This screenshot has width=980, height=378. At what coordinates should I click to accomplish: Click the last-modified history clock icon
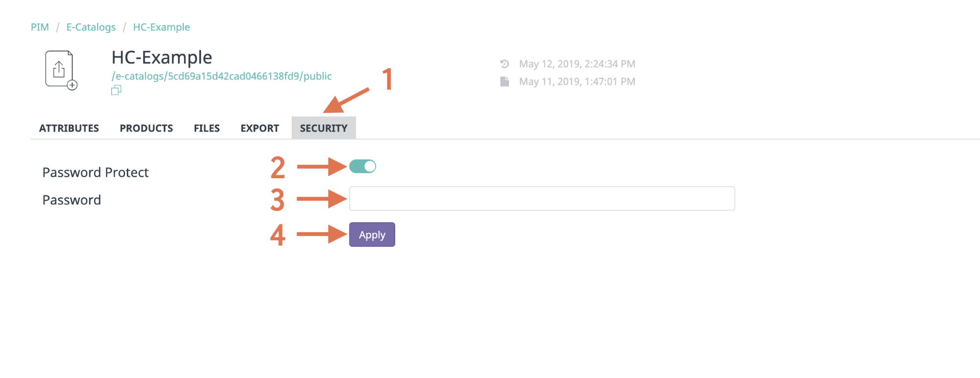pyautogui.click(x=504, y=64)
